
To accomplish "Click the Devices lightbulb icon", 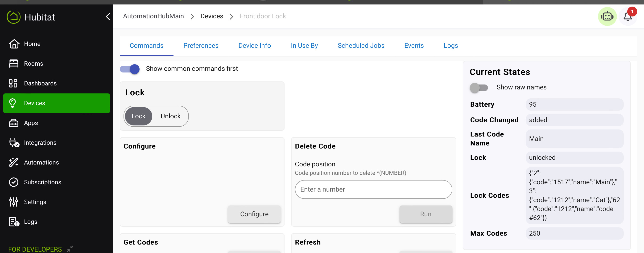I will coord(12,103).
